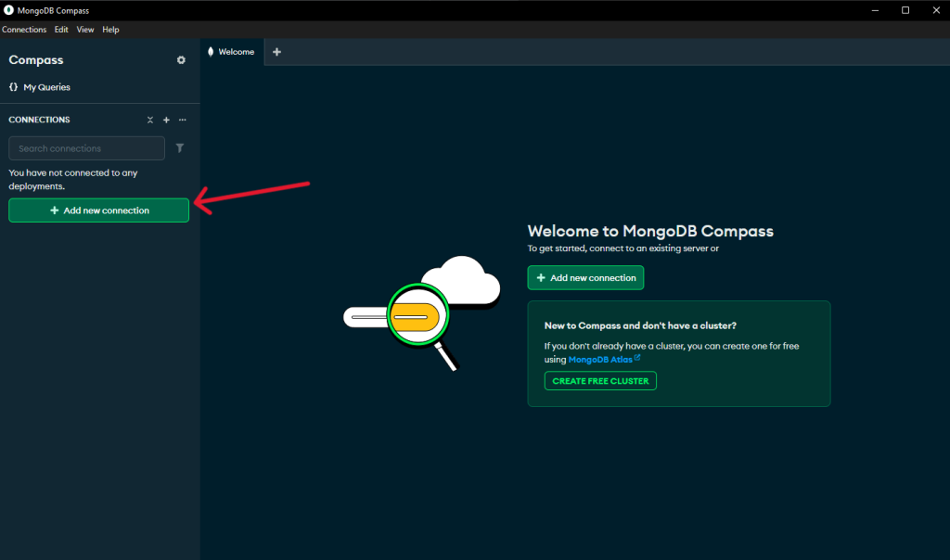
Task: Click the MongoDB Compass app icon in title bar
Action: point(8,10)
